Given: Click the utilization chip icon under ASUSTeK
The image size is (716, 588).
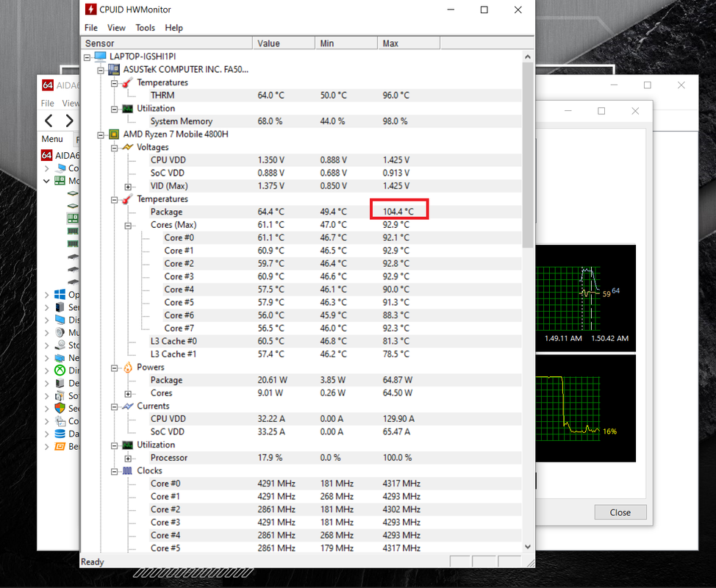Looking at the screenshot, I should (127, 109).
